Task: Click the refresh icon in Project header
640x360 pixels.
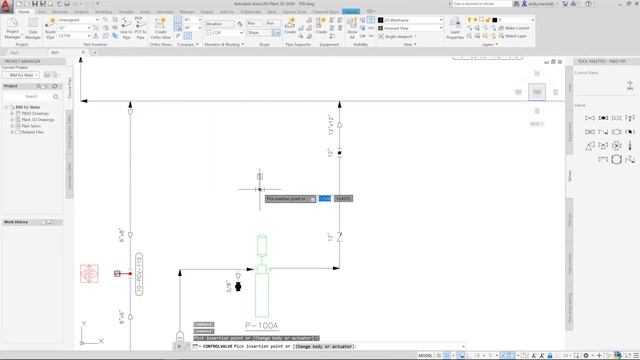Action: pyautogui.click(x=54, y=86)
